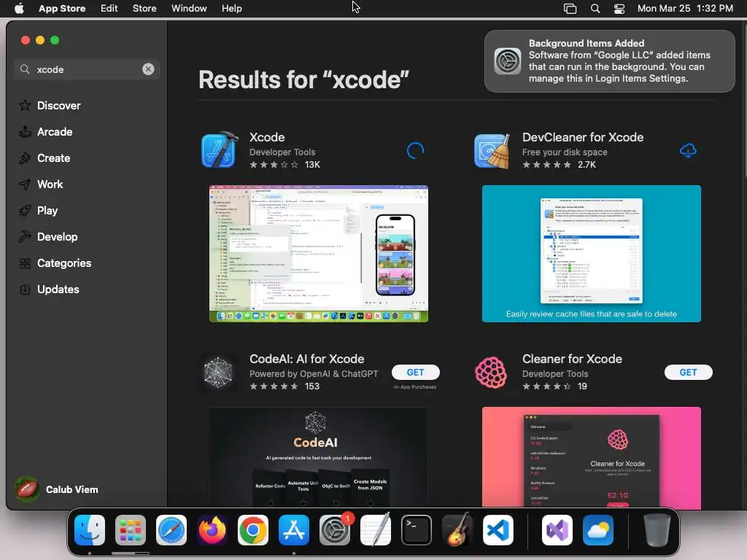
Task: Open Control Center in menu bar
Action: coord(619,9)
